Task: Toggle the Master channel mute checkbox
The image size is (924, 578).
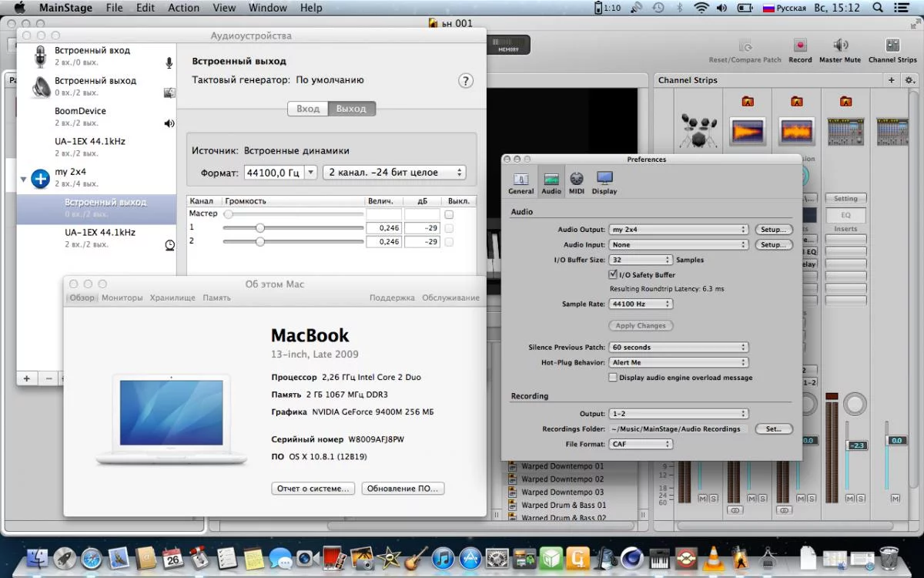Action: point(449,214)
